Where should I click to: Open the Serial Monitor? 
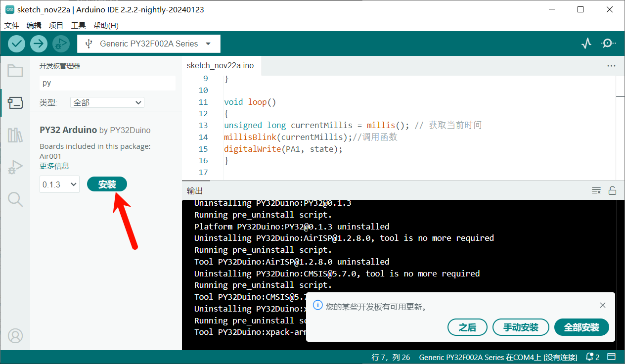tap(608, 44)
